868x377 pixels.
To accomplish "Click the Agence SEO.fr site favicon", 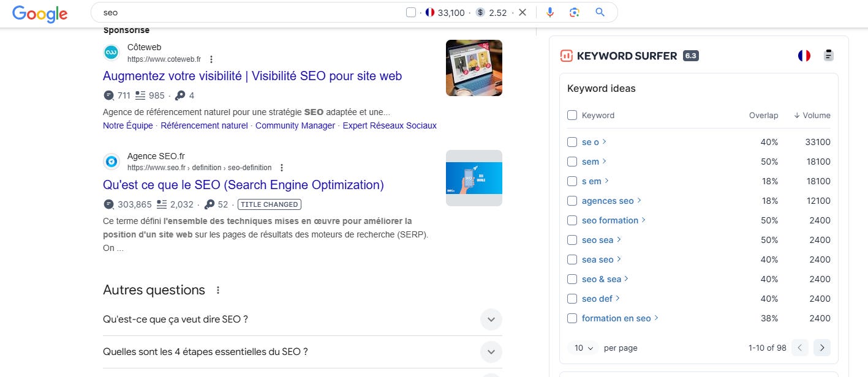I will click(x=111, y=162).
